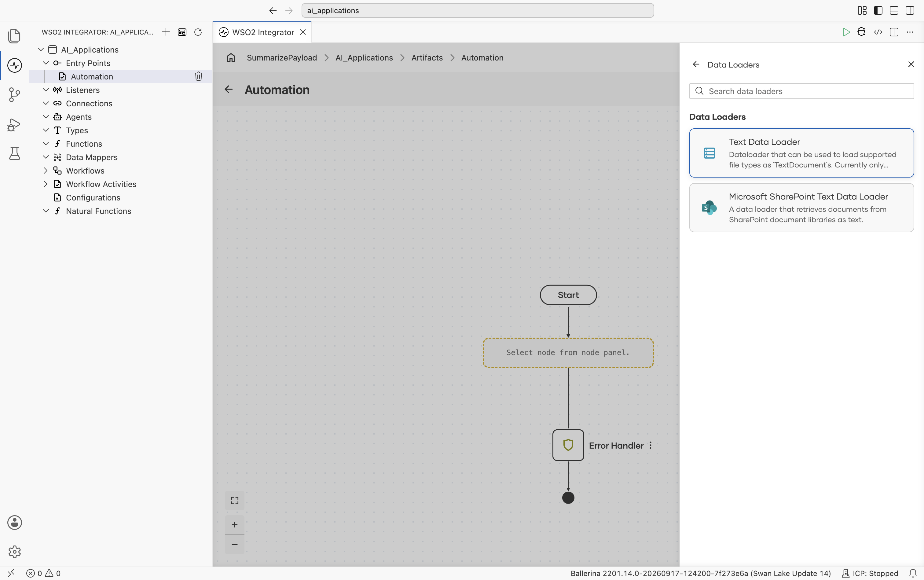
Task: Click the SummarizePayload breadcrumb
Action: (282, 57)
